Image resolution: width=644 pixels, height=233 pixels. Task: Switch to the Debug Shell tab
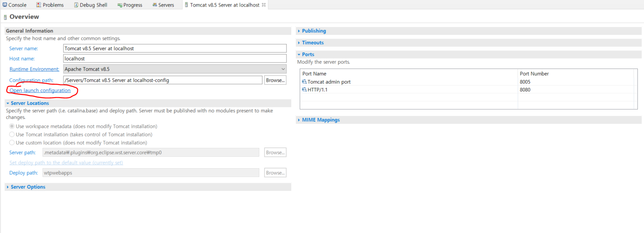click(x=90, y=5)
